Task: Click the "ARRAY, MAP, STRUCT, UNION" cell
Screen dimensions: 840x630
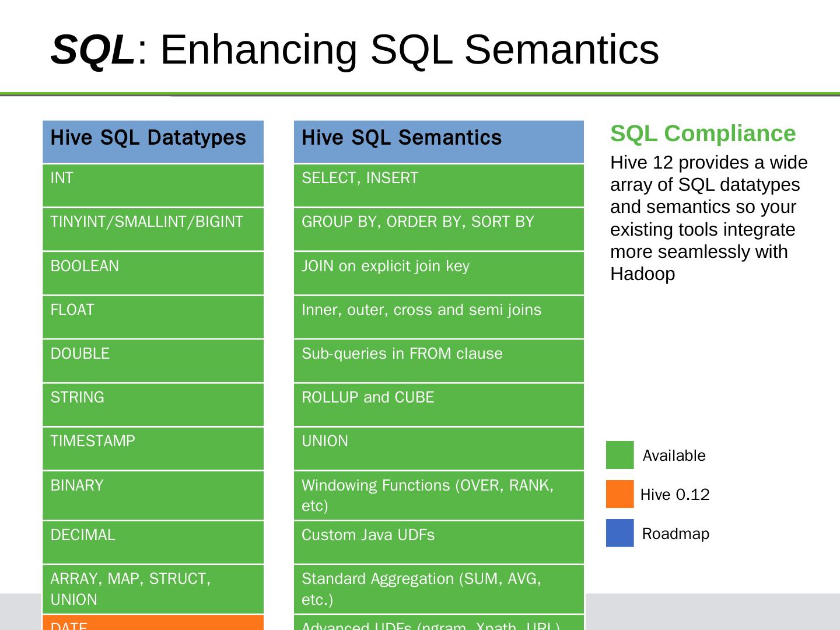Action: point(153,589)
